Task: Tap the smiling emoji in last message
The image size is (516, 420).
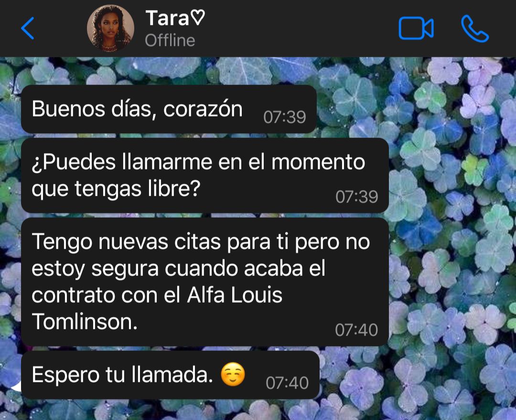Action: (233, 374)
